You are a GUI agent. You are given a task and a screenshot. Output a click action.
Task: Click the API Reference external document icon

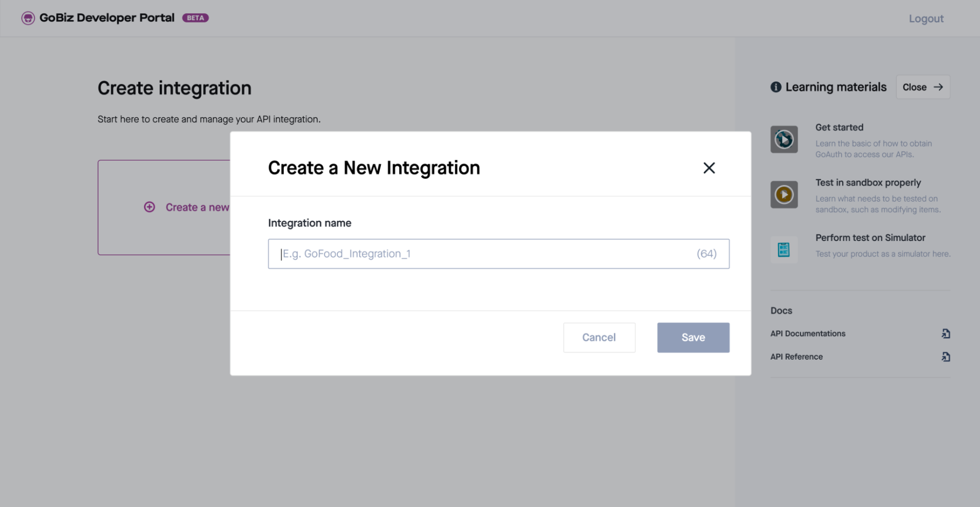tap(946, 357)
